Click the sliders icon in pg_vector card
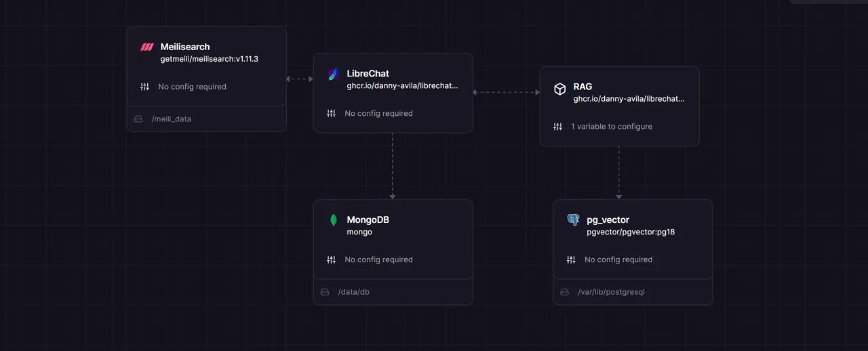This screenshot has width=868, height=351. pos(571,260)
